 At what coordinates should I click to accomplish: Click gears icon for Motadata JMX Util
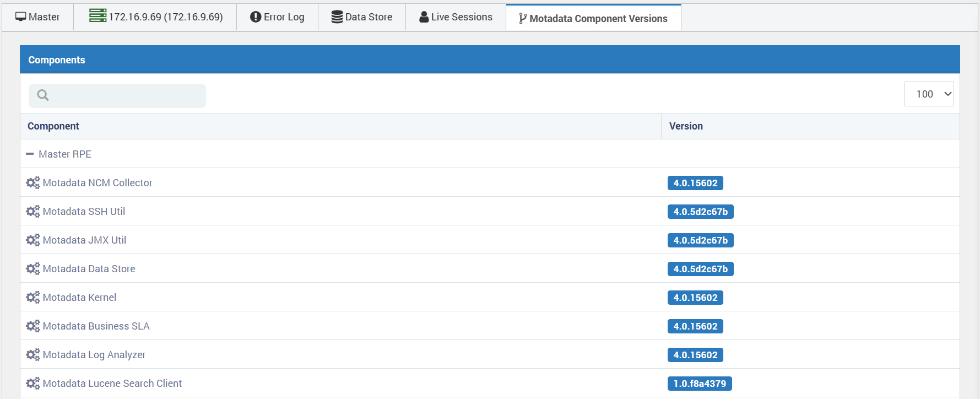33,240
